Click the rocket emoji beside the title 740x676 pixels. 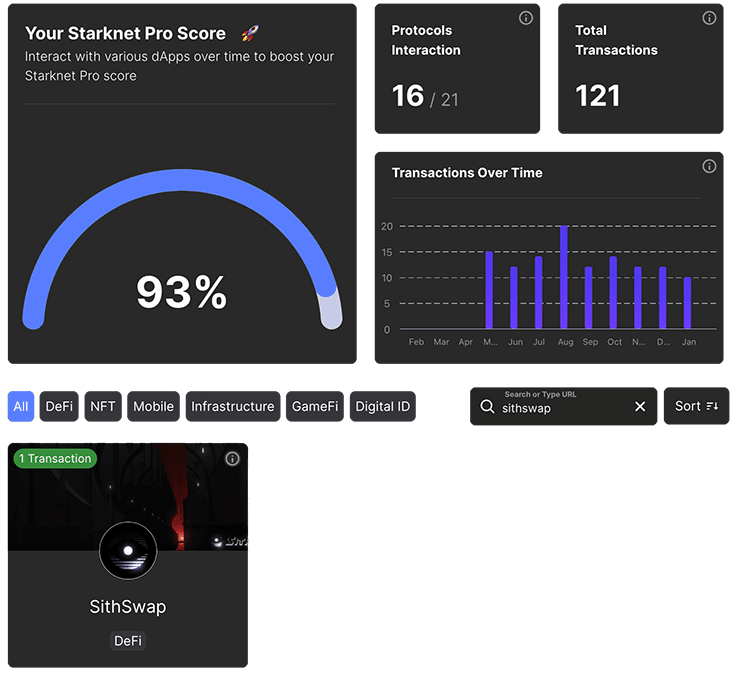(250, 34)
